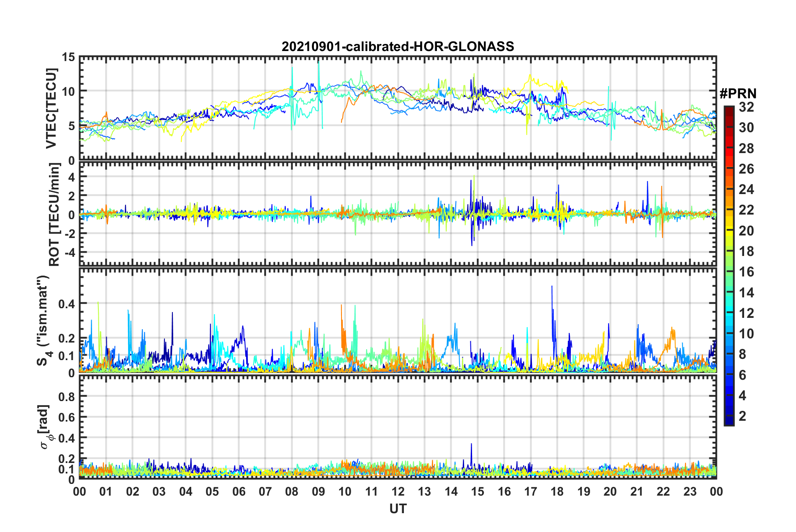Click the sigma-phi [rad] axis label
The width and height of the screenshot is (796, 532).
45,427
